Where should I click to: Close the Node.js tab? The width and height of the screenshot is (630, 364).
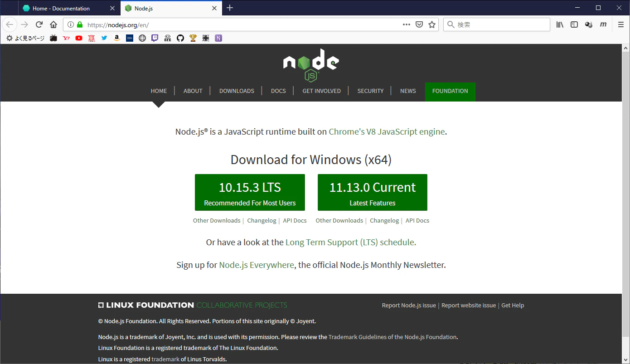point(214,8)
